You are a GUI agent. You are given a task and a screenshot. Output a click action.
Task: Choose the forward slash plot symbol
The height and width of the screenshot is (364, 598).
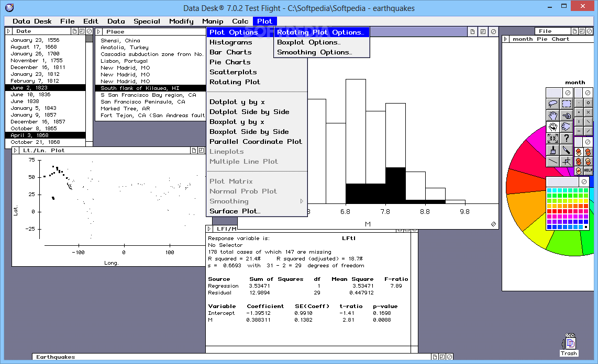(588, 131)
